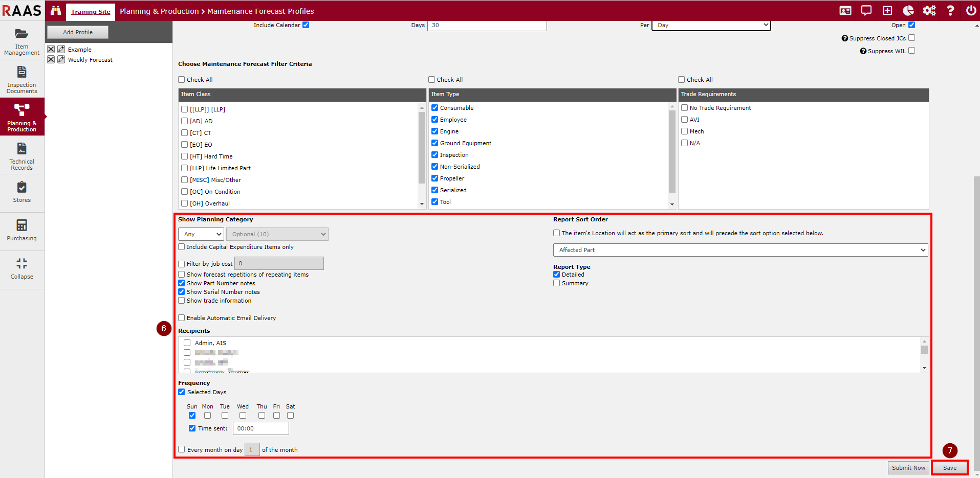980x478 pixels.
Task: Click the Time sent input field
Action: tap(260, 428)
